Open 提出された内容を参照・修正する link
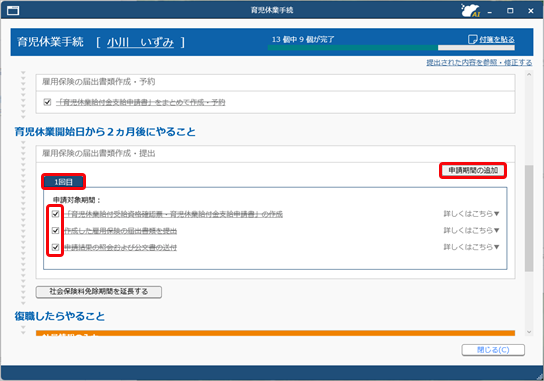The image size is (544, 381). coord(479,62)
